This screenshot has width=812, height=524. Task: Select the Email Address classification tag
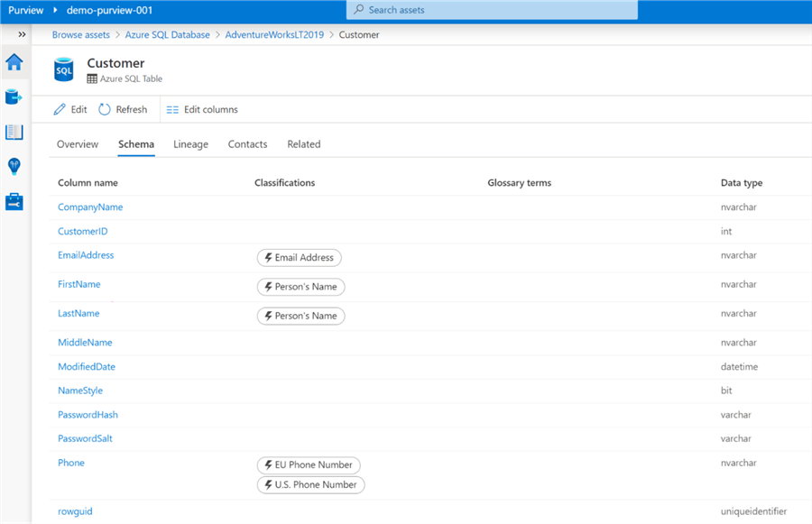[x=300, y=258]
